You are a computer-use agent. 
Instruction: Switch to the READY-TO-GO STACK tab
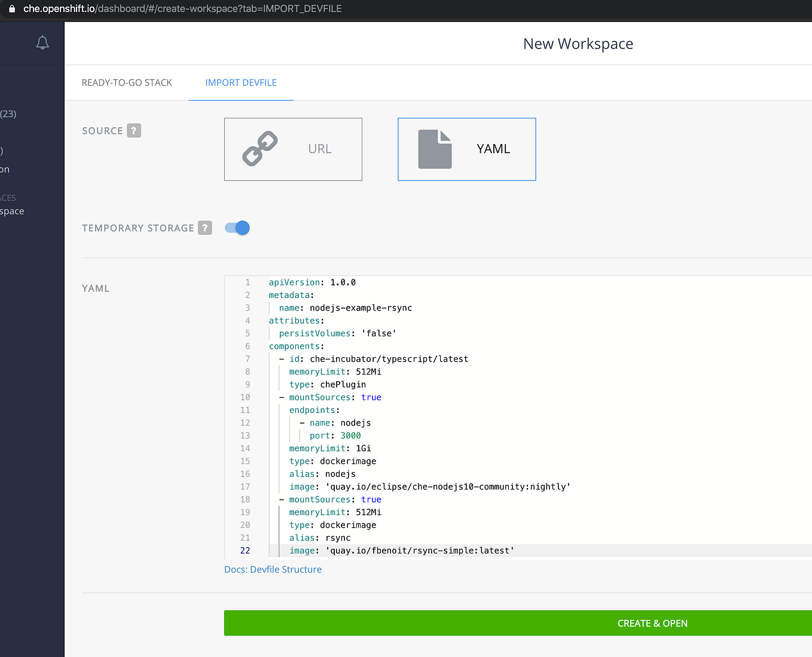pos(127,82)
